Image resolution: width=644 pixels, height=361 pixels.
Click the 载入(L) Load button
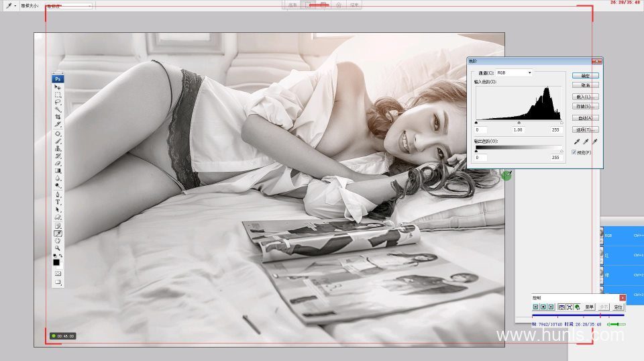(x=585, y=97)
